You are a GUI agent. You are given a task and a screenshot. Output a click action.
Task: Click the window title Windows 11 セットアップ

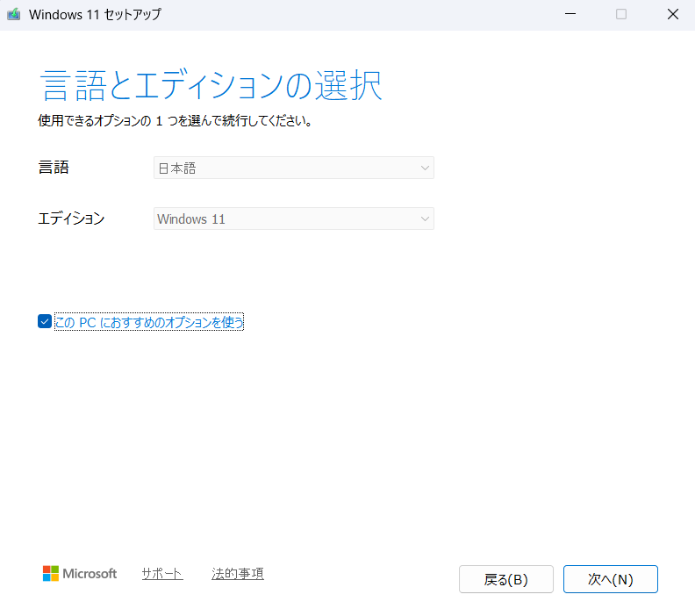[x=95, y=14]
